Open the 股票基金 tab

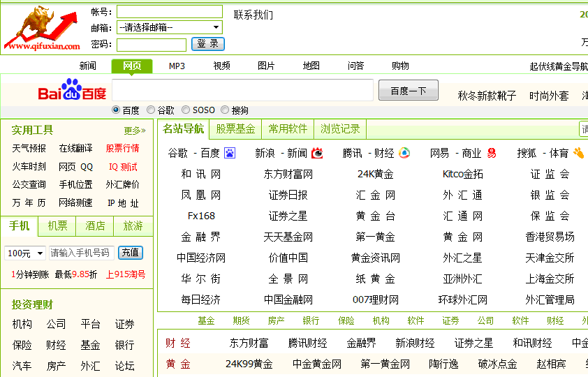tap(235, 129)
